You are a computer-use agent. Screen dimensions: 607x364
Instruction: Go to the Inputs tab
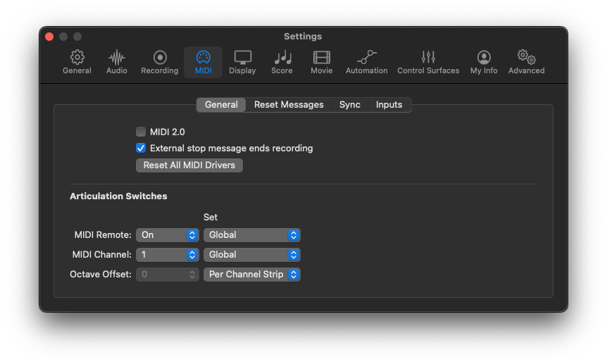(389, 105)
